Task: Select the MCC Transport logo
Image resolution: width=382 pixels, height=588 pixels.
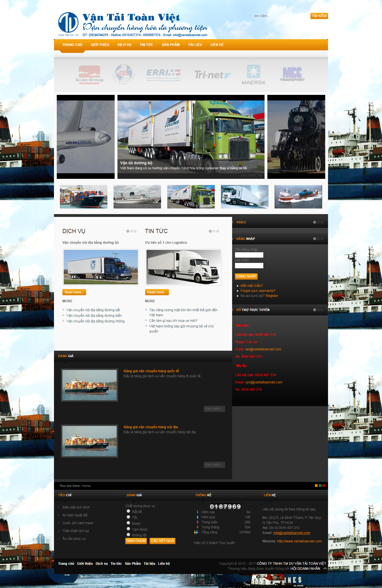Action: coord(292,74)
